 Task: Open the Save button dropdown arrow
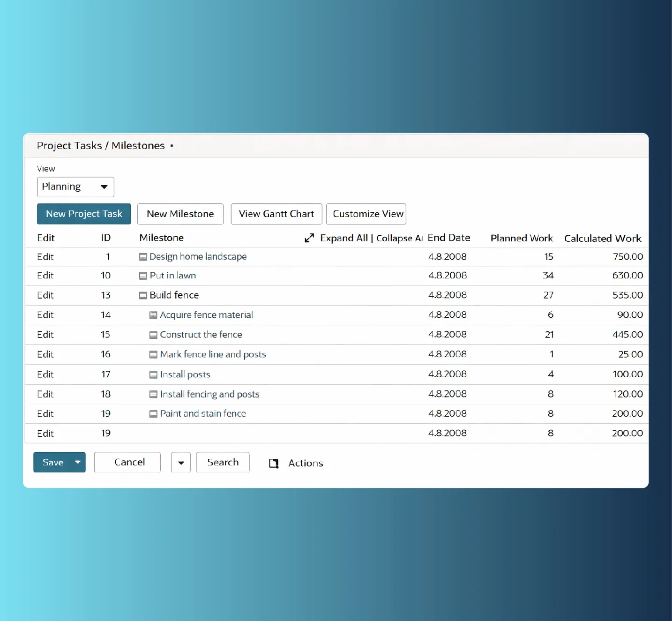coord(78,462)
